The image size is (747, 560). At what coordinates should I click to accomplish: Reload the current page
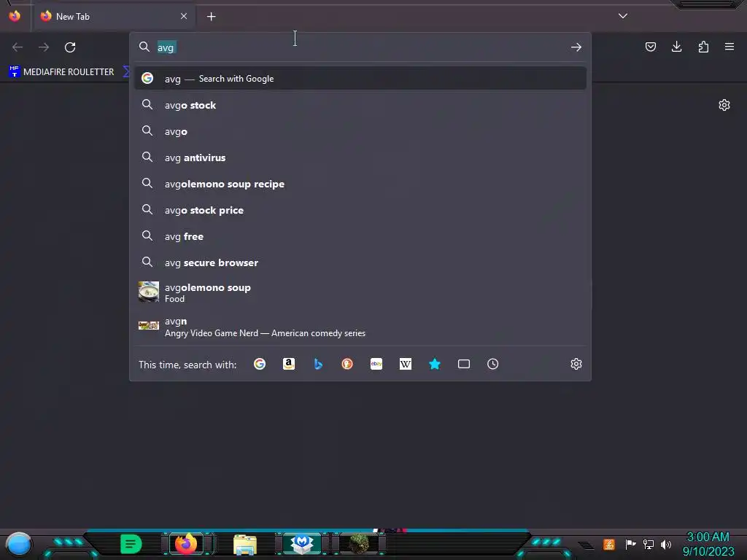pos(70,47)
